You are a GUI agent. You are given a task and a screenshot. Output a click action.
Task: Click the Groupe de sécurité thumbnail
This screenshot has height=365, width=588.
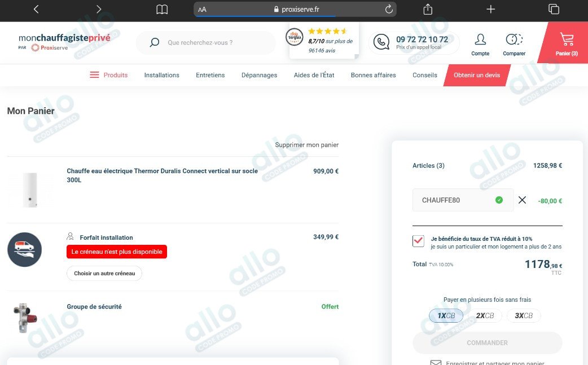point(25,318)
